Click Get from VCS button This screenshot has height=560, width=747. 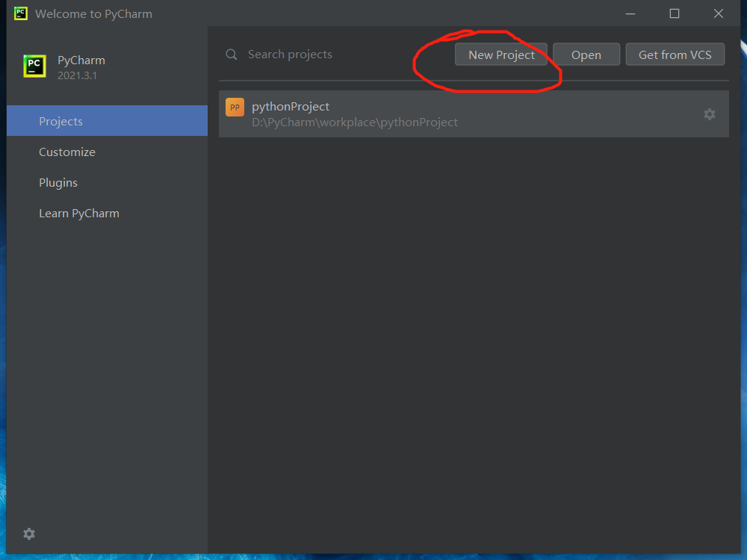pos(675,55)
